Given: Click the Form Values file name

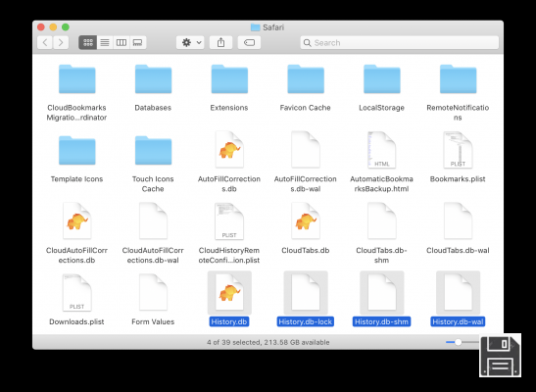Looking at the screenshot, I should click(153, 321).
